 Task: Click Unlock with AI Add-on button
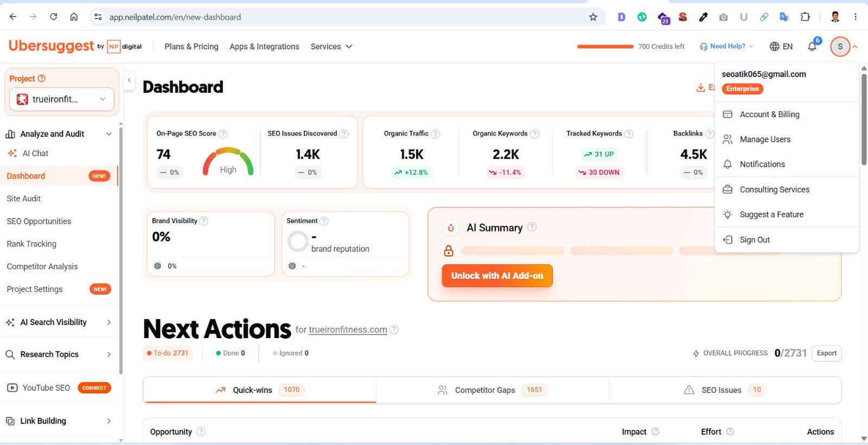[497, 276]
